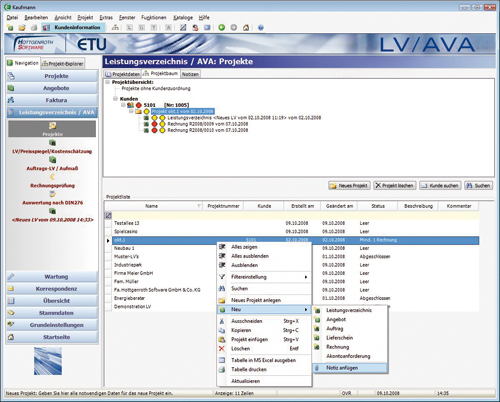
Task: Open Rechnungsprüfung euro icon in sidebar
Action: pyautogui.click(x=52, y=177)
